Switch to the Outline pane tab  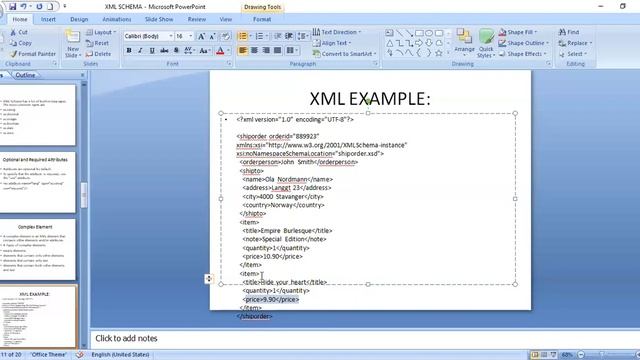(25, 75)
